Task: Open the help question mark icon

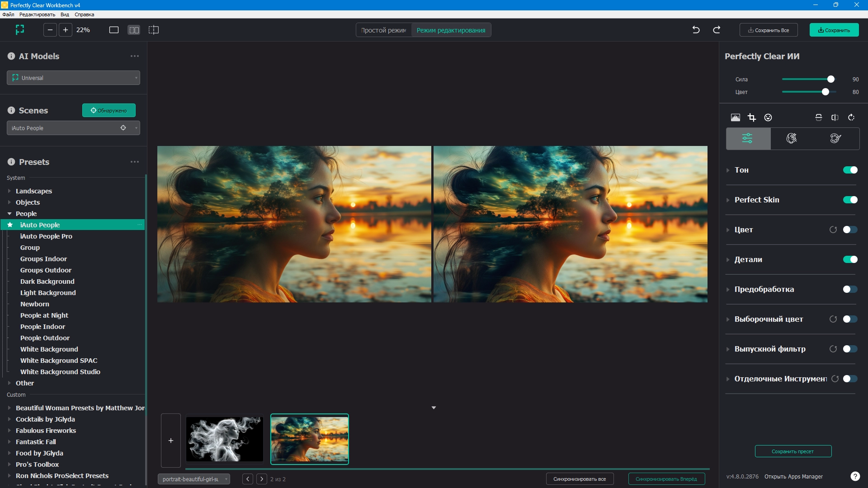Action: pyautogui.click(x=855, y=476)
